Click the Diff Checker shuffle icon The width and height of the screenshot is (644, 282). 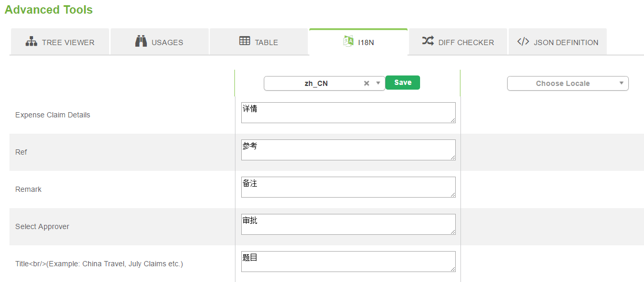428,41
